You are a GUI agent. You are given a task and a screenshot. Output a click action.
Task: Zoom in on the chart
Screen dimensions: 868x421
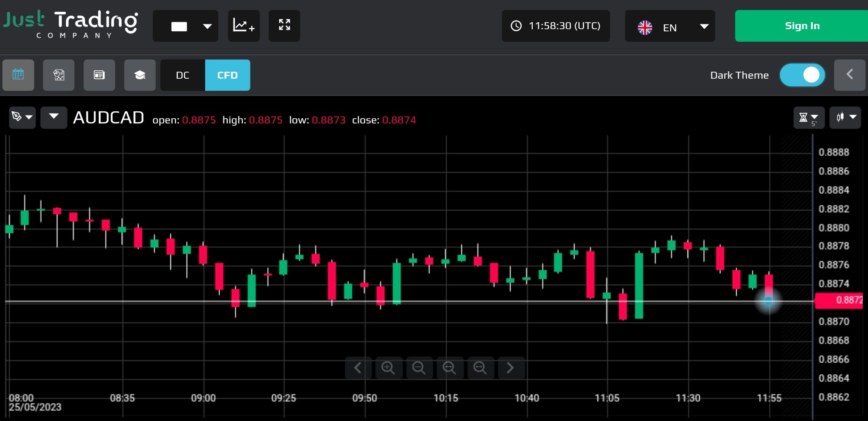coord(388,368)
